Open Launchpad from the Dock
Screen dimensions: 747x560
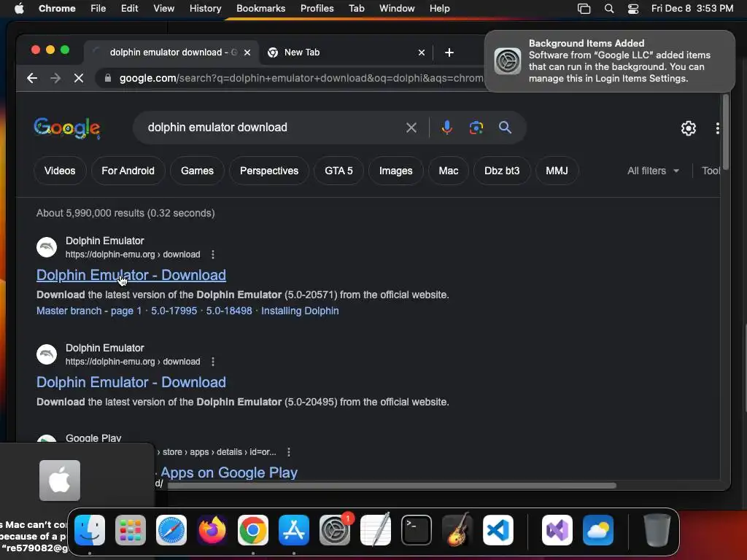click(130, 530)
